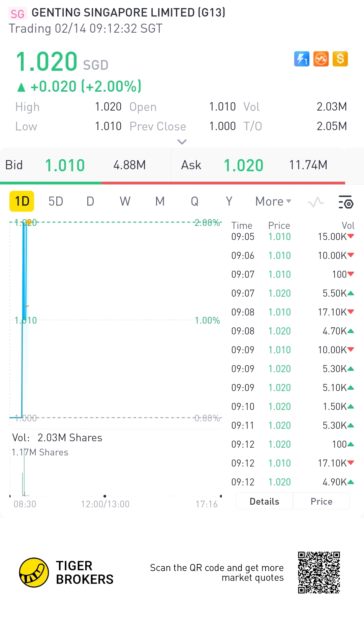The image size is (364, 627).
Task: Tap the blue lightning quick-trade icon
Action: 302,59
